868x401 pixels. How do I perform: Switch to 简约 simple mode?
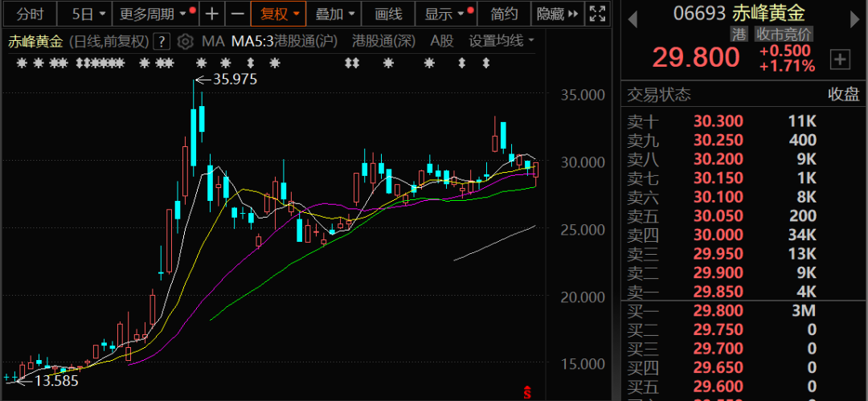click(504, 14)
